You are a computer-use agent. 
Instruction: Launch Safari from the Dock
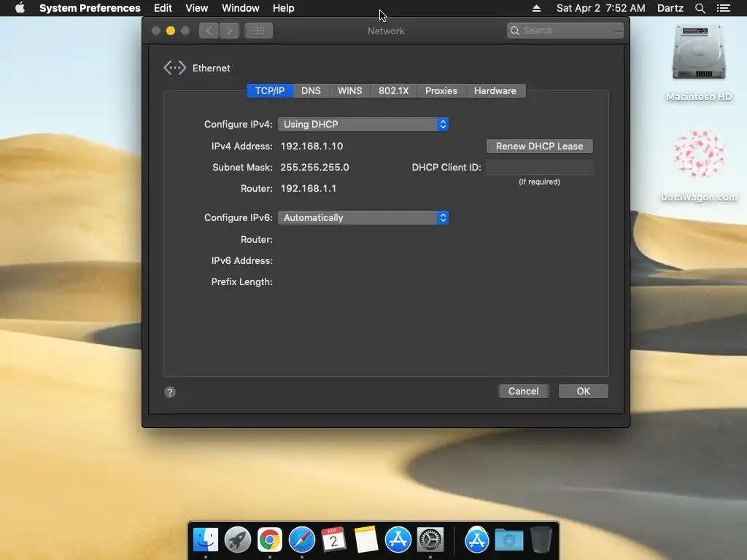coord(301,540)
